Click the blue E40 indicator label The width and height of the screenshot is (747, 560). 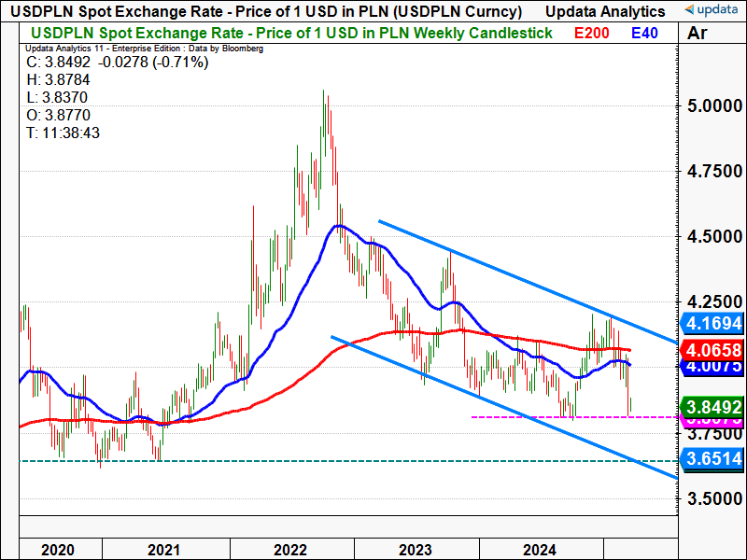[x=646, y=33]
